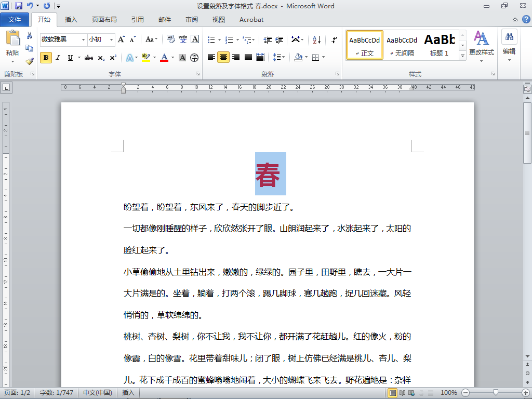Click language 中文(中国) in status bar
This screenshot has height=399, width=532.
[97, 393]
